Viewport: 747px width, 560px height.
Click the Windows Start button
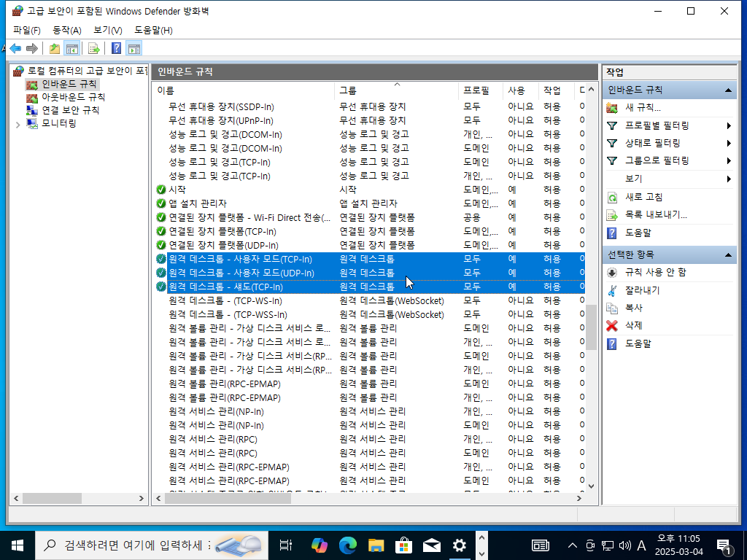pyautogui.click(x=18, y=545)
